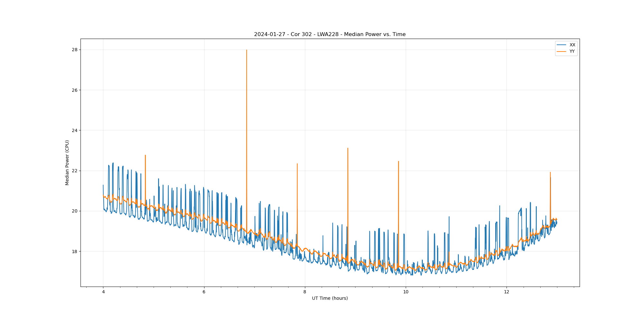Select the YY label in the legend
Image resolution: width=644 pixels, height=322 pixels.
pyautogui.click(x=572, y=52)
